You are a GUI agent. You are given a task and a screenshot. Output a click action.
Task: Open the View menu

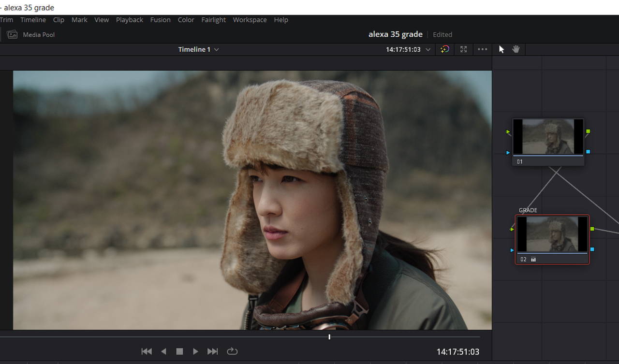click(x=102, y=20)
